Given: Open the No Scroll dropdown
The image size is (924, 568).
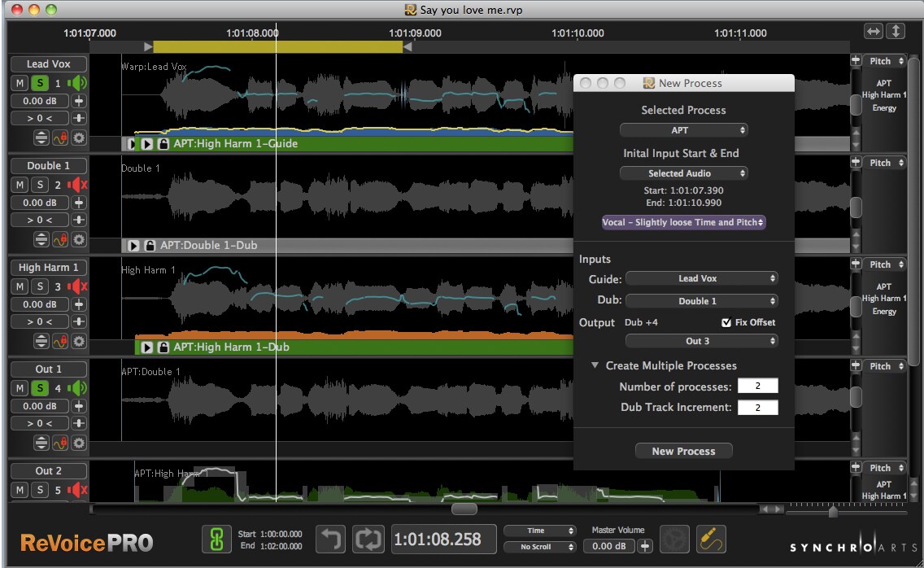Looking at the screenshot, I should (540, 547).
